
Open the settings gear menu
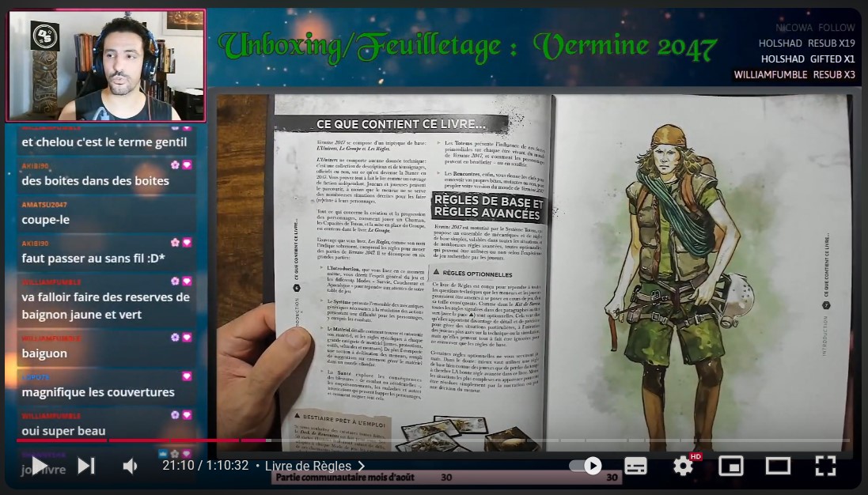[683, 466]
